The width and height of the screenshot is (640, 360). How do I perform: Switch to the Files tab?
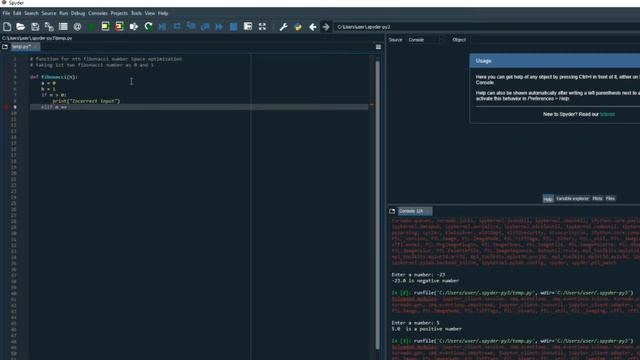610,198
